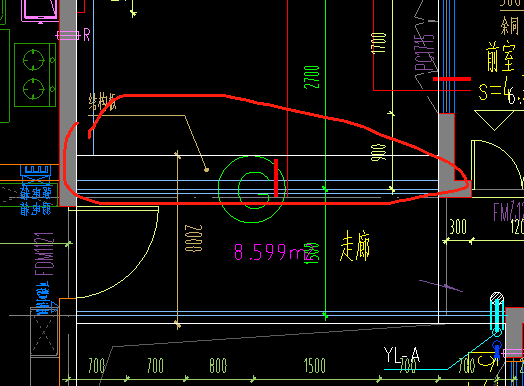Click the 300 dimension near right wall
Image resolution: width=524 pixels, height=386 pixels.
[458, 227]
